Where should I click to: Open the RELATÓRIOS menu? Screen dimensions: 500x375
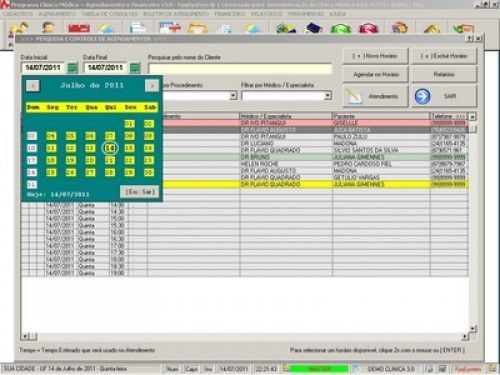(x=266, y=14)
